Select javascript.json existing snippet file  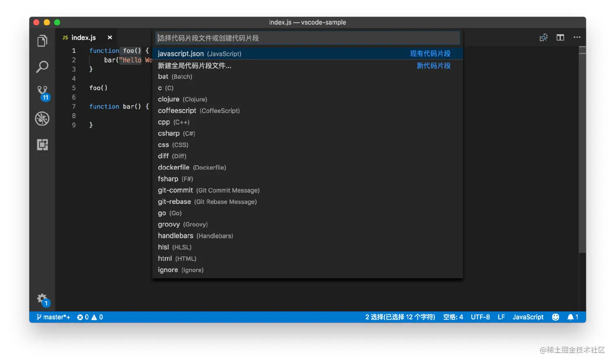click(x=307, y=54)
